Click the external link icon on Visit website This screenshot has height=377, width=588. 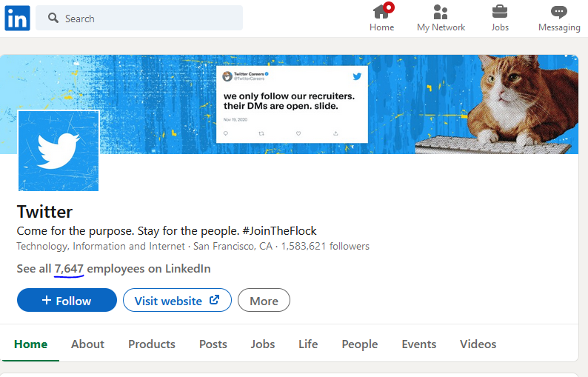(214, 300)
